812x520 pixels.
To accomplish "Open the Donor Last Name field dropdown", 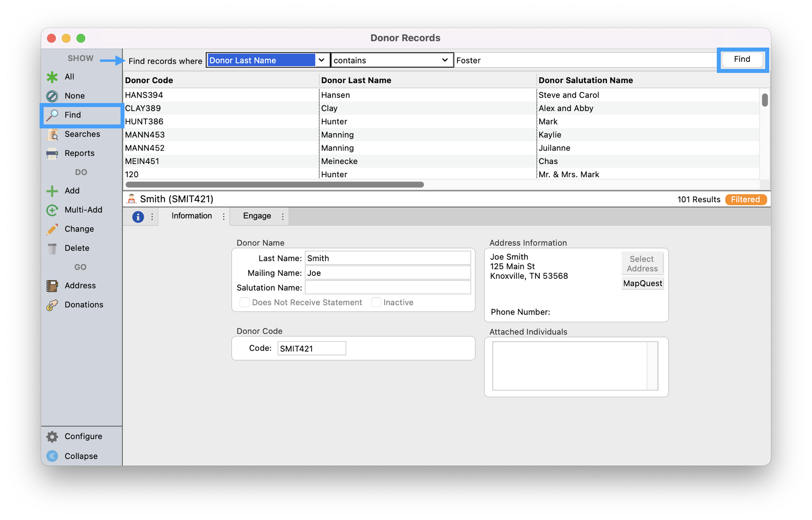I will [322, 60].
